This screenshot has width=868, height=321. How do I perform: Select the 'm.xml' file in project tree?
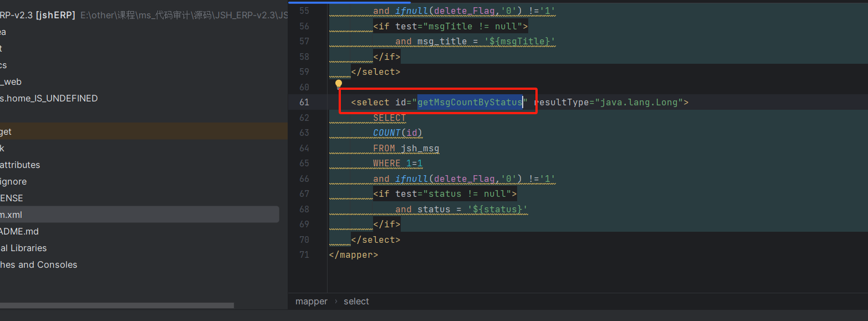pyautogui.click(x=139, y=215)
